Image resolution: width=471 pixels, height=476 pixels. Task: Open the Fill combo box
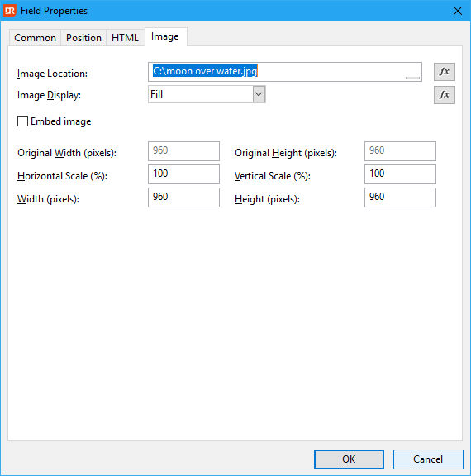[207, 94]
